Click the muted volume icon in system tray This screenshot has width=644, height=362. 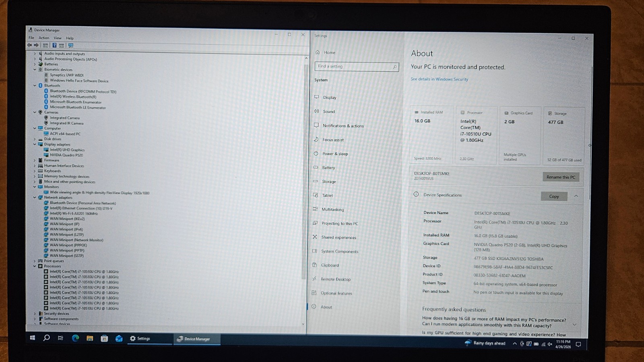[x=550, y=344]
